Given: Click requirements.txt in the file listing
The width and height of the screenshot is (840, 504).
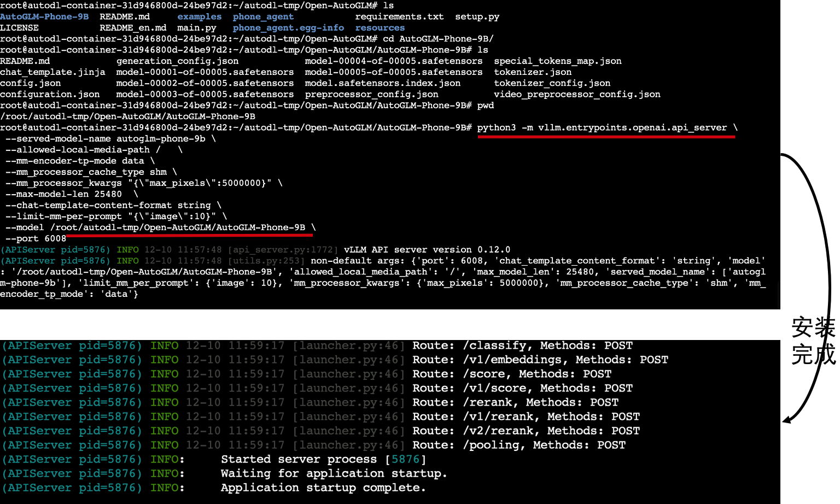Looking at the screenshot, I should click(x=399, y=17).
